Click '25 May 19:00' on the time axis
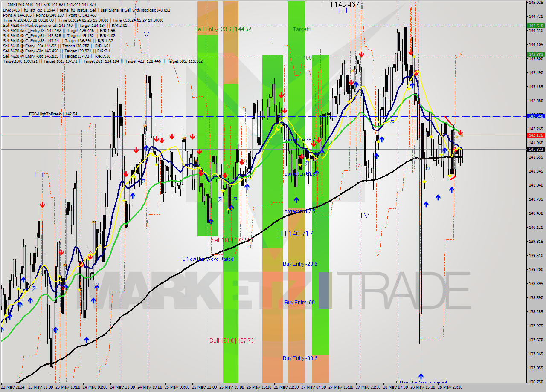 (231, 387)
